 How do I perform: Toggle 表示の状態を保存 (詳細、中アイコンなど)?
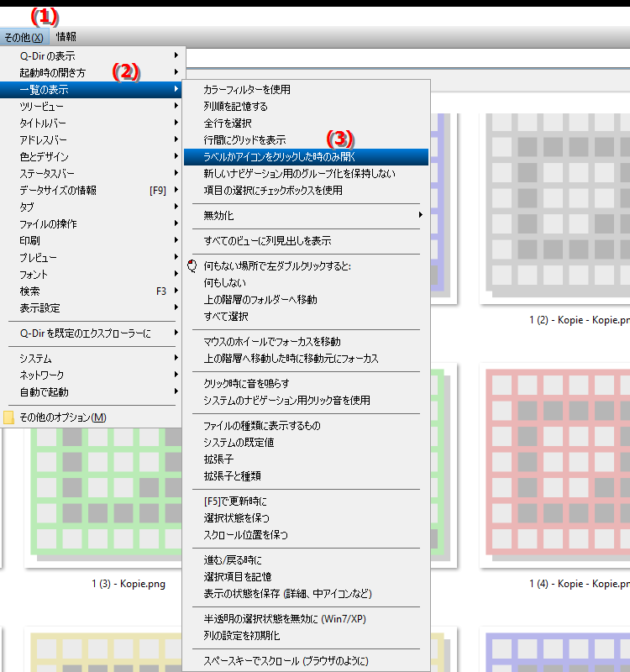point(306,594)
